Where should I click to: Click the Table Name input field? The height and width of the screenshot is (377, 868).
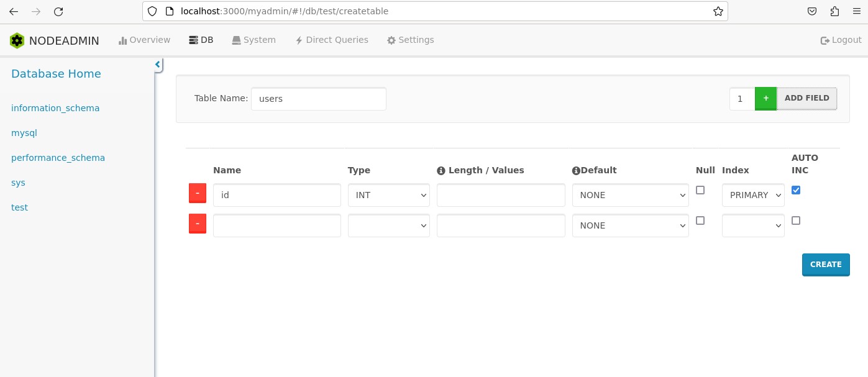coord(318,99)
